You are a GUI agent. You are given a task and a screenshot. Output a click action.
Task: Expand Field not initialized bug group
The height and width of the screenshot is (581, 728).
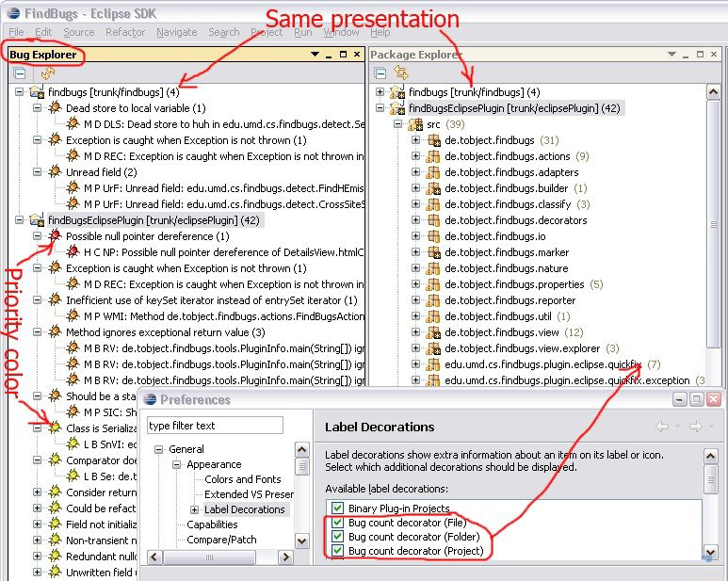[x=37, y=524]
